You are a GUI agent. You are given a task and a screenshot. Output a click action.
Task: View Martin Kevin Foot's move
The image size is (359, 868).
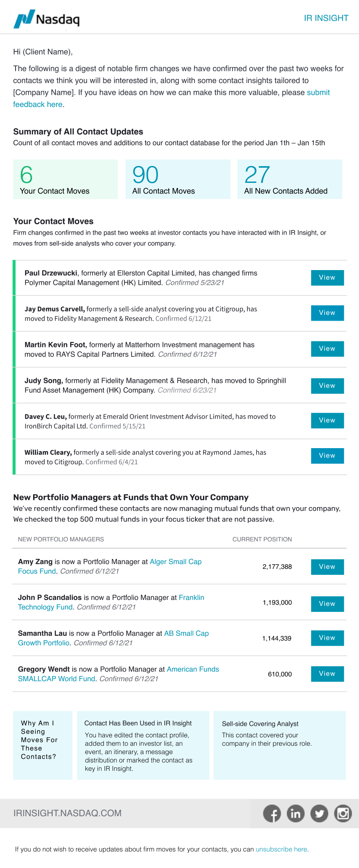click(327, 349)
